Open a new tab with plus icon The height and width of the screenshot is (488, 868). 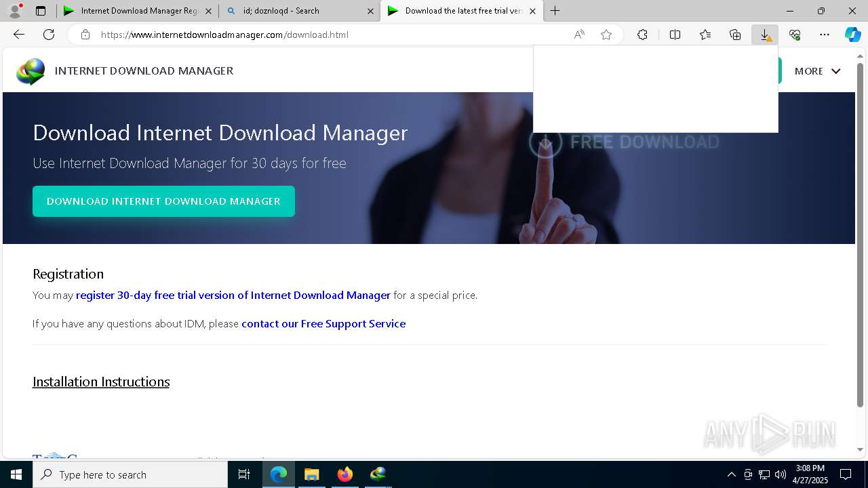pos(555,11)
